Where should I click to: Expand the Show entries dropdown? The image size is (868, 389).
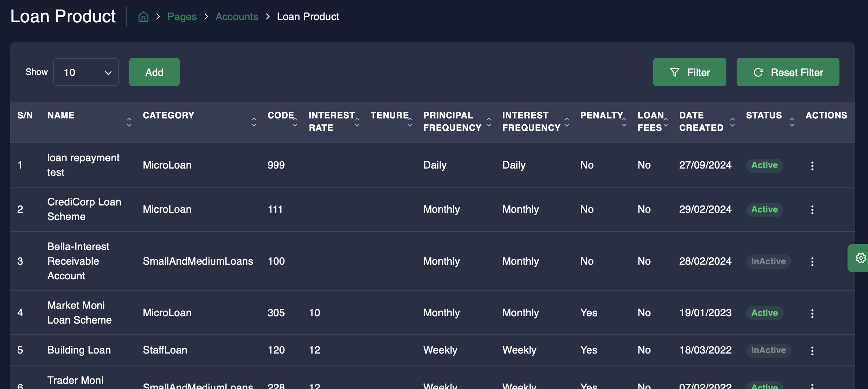click(x=86, y=72)
